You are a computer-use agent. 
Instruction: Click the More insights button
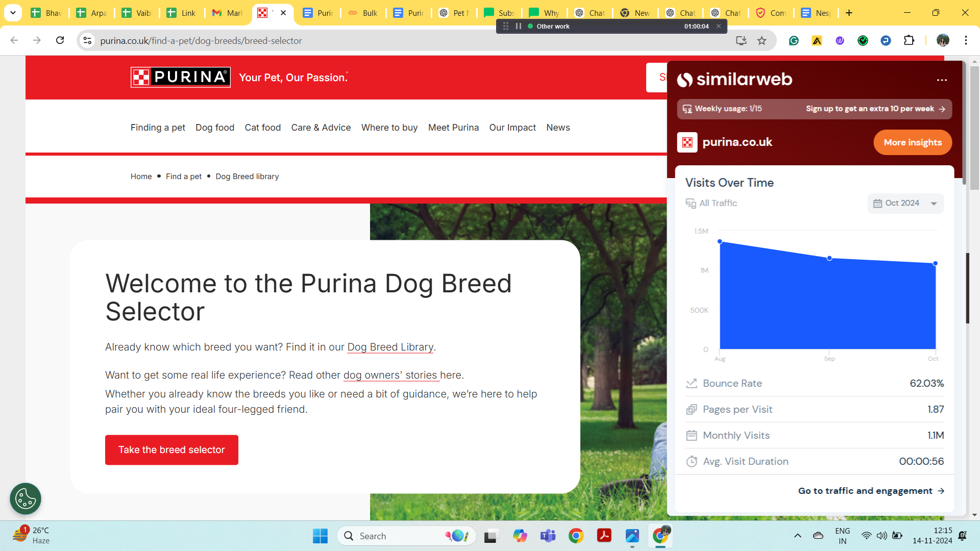(912, 142)
